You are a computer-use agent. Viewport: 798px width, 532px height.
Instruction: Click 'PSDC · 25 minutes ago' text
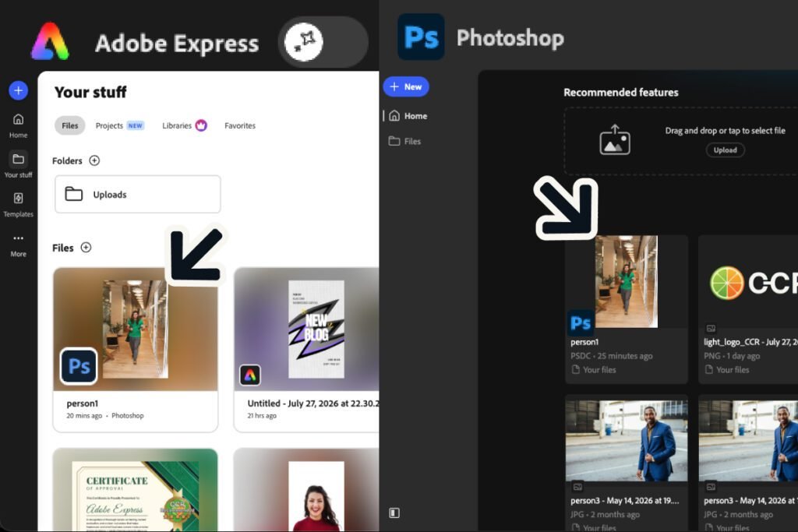click(611, 356)
